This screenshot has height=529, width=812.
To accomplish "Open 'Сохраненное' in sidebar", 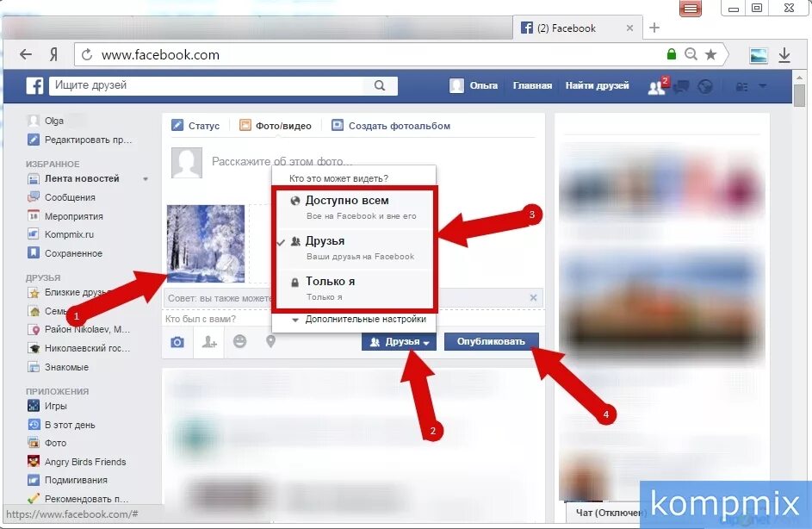I will [65, 253].
